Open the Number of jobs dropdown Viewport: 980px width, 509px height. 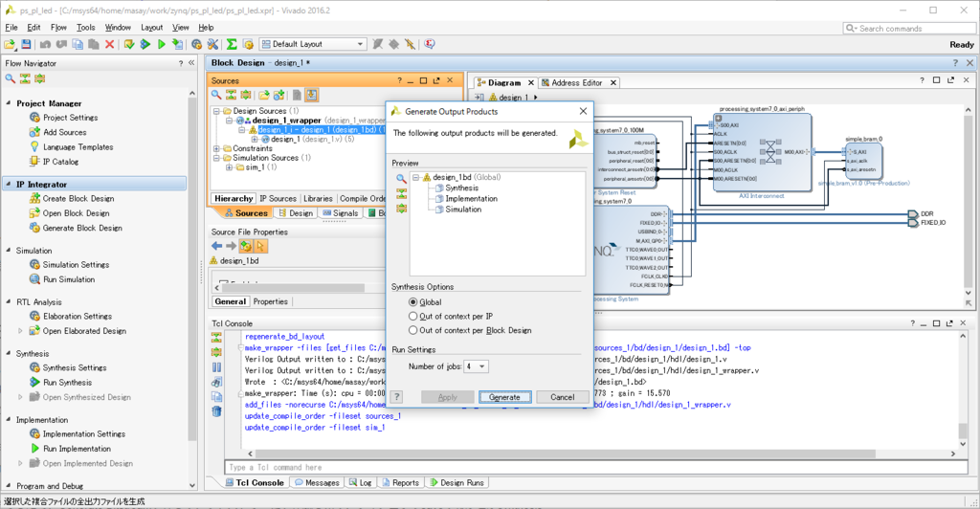click(482, 366)
